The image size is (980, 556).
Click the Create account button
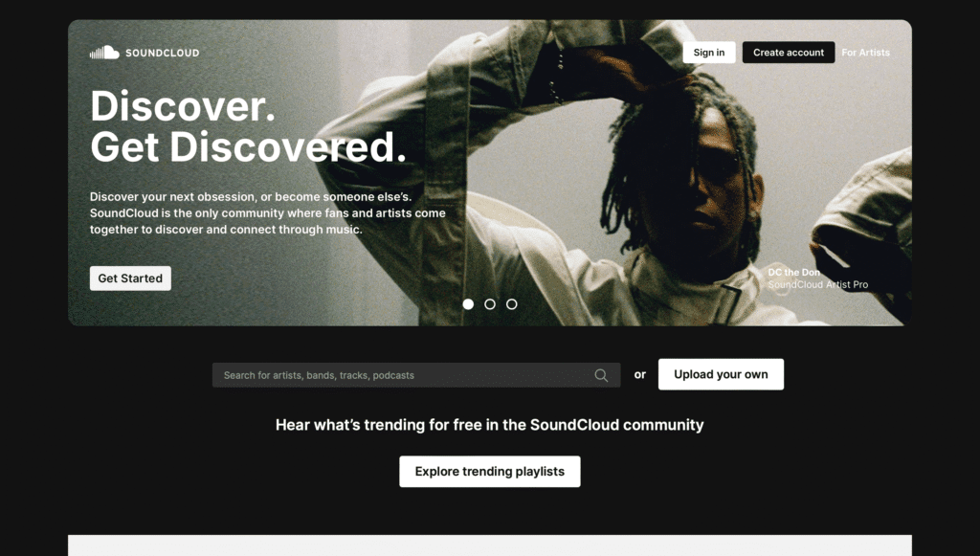pos(789,53)
